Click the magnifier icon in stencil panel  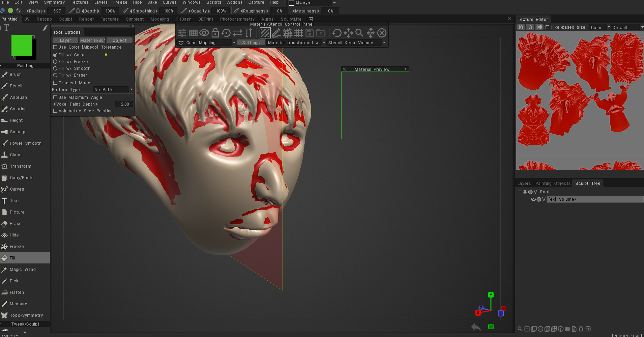[359, 33]
